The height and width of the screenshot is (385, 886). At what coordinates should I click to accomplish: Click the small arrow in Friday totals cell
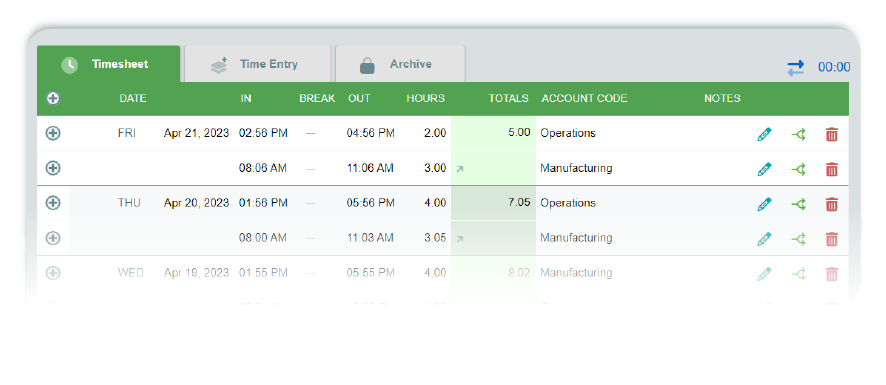pyautogui.click(x=460, y=168)
